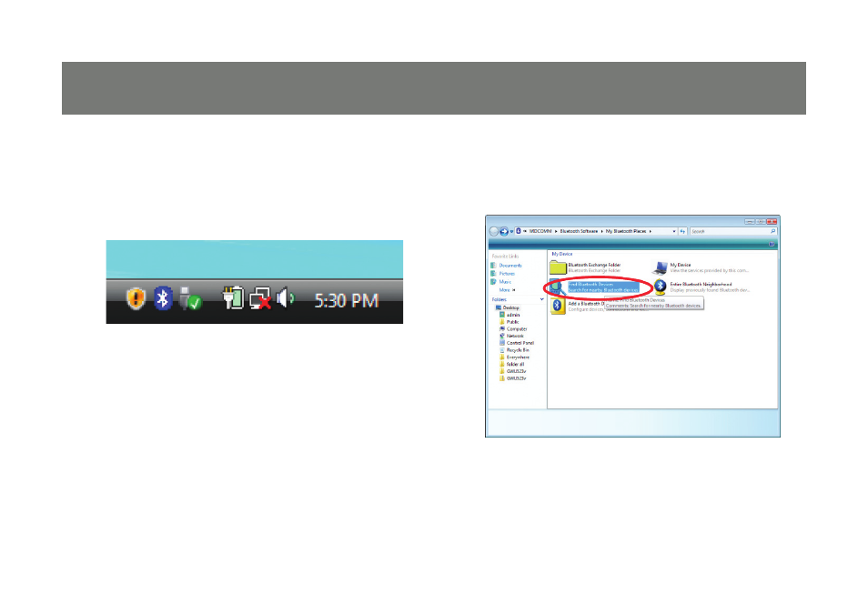Select Public in the folder tree
Viewport: 868px width, 604px height.
coord(510,322)
